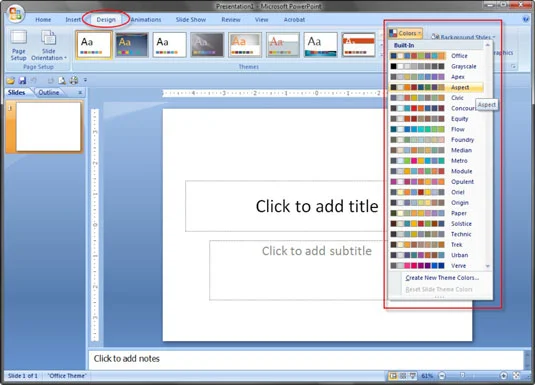Click the Quick Print printer icon
This screenshot has width=535, height=385.
point(74,81)
